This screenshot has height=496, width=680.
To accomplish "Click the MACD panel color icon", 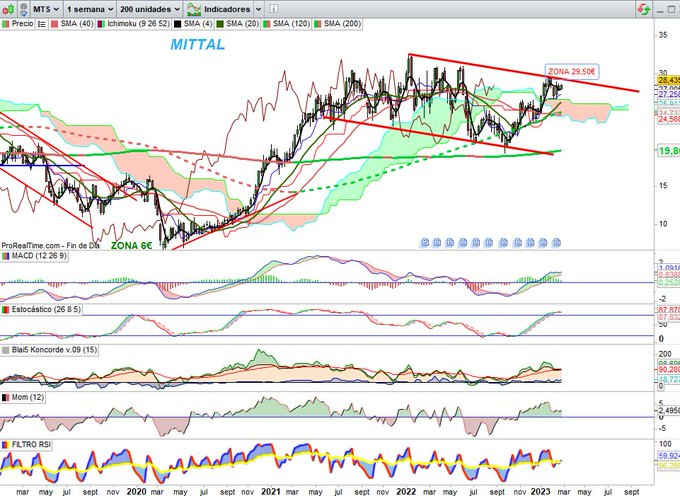I will 6,256.
